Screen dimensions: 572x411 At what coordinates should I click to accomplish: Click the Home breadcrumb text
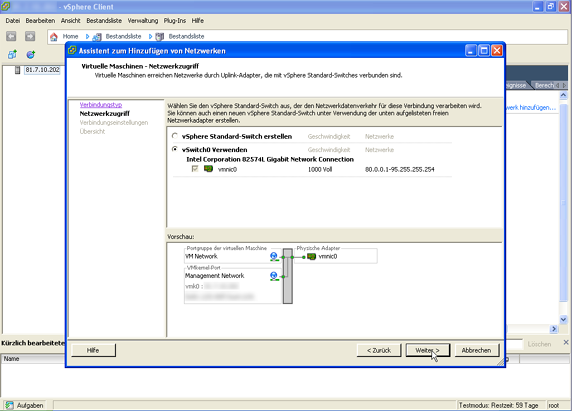70,36
